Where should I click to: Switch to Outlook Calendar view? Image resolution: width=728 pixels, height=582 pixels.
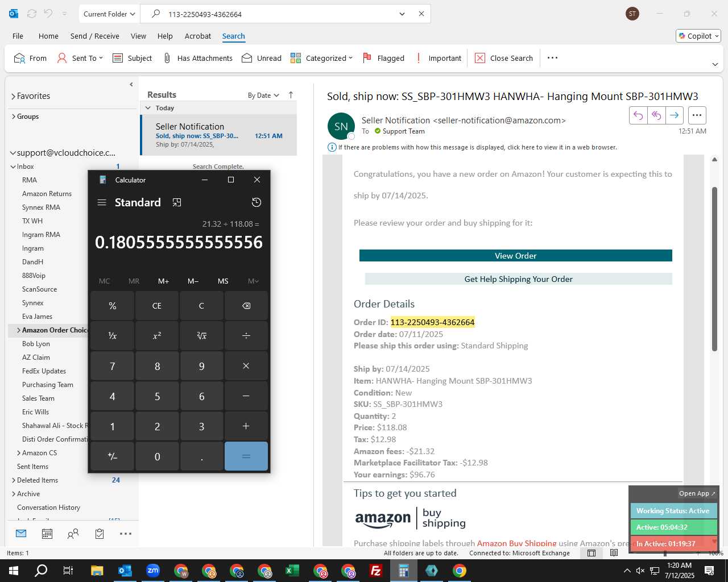(x=47, y=534)
